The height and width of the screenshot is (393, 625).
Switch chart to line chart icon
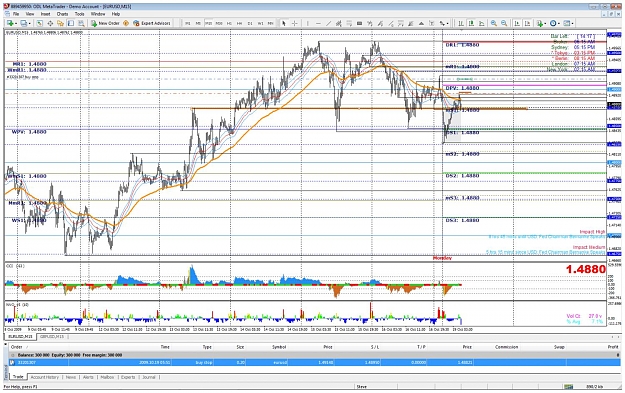click(x=481, y=23)
